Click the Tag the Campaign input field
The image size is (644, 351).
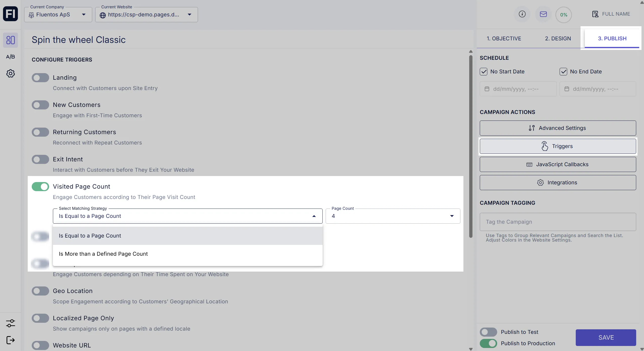(558, 222)
